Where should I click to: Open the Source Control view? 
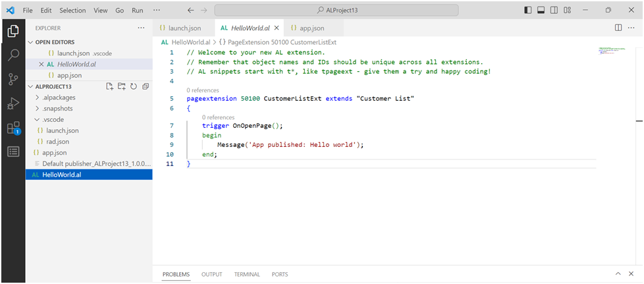(x=13, y=80)
